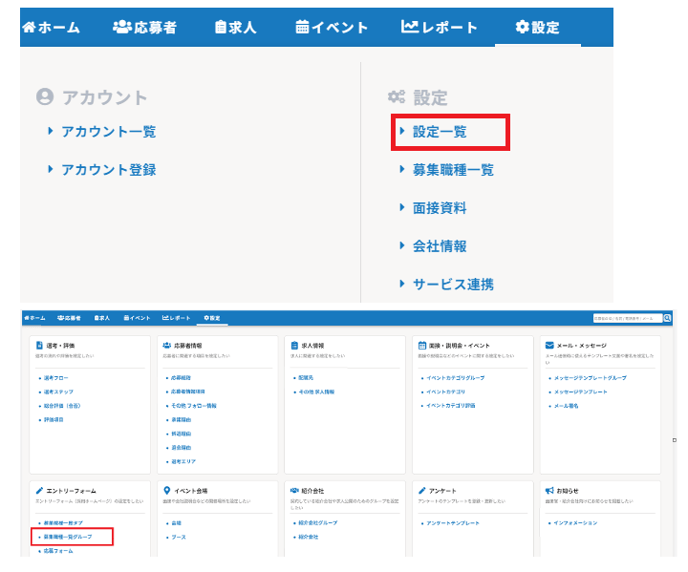Switch to 応募者 tab in small settings-page bar

(69, 318)
